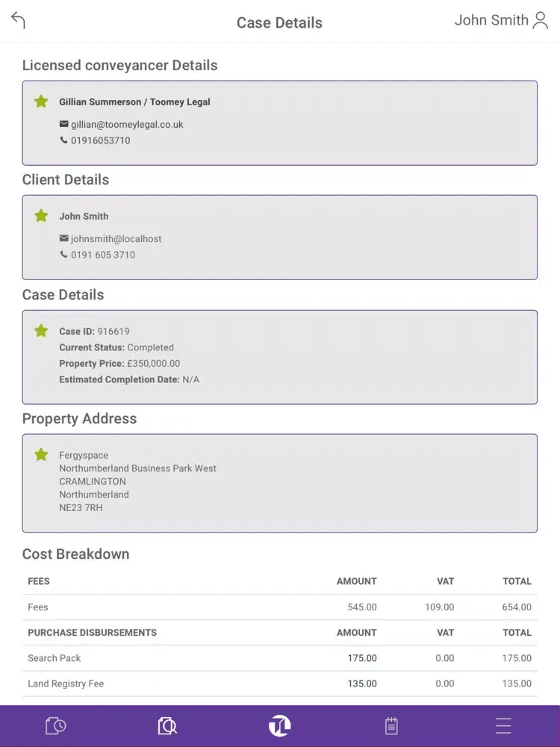Go home via the center logo icon
Viewport: 560px width, 747px height.
[x=280, y=725]
